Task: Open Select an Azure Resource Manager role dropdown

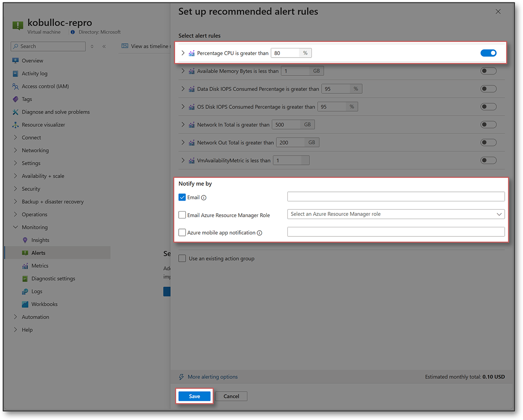Action: 396,214
